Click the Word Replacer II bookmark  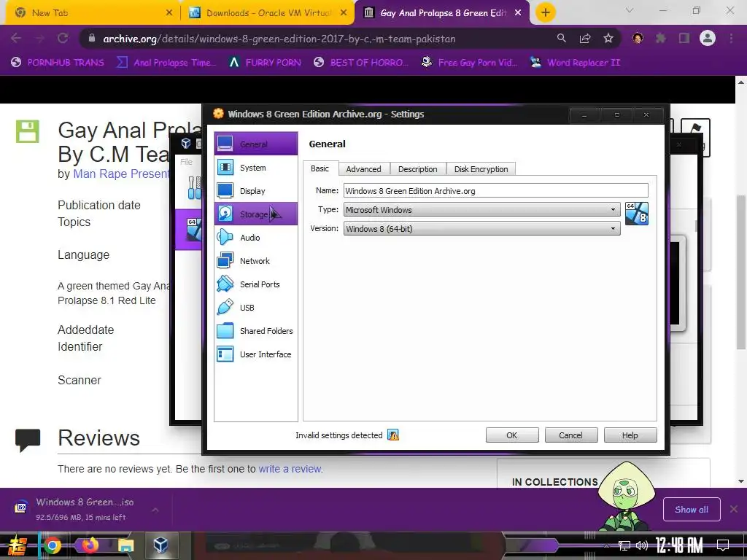point(575,63)
